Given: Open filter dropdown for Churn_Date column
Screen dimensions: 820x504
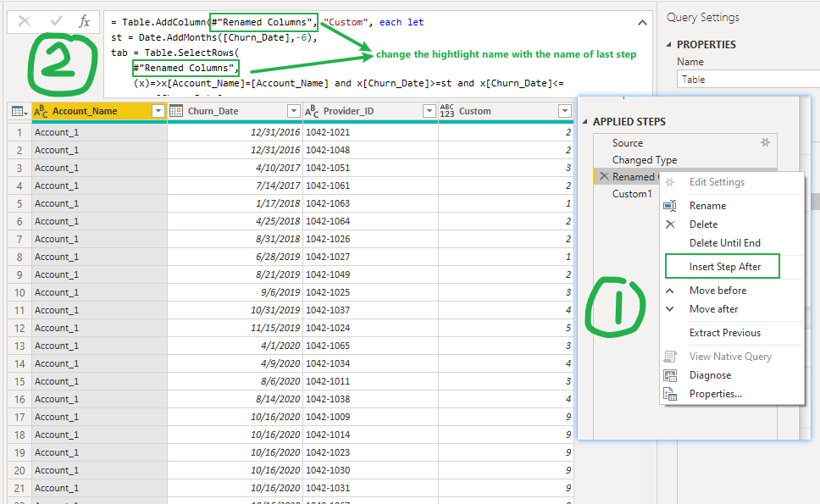Looking at the screenshot, I should (x=294, y=111).
